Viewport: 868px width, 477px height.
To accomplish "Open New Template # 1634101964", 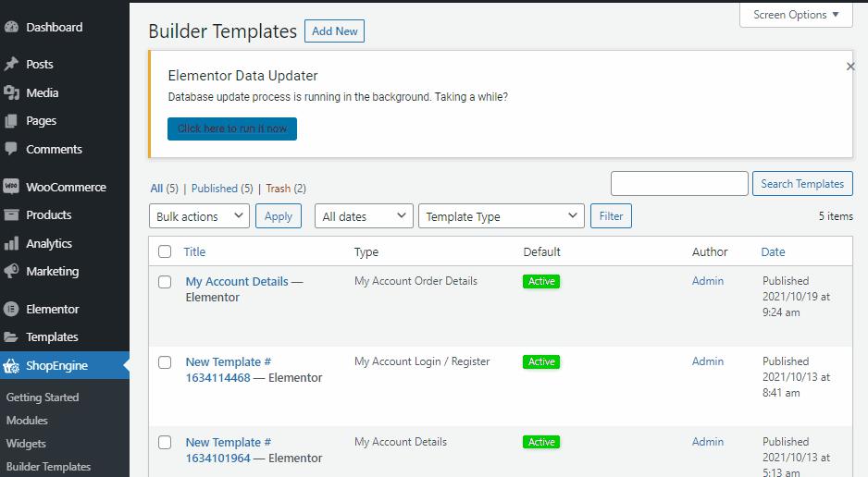I will (x=228, y=450).
